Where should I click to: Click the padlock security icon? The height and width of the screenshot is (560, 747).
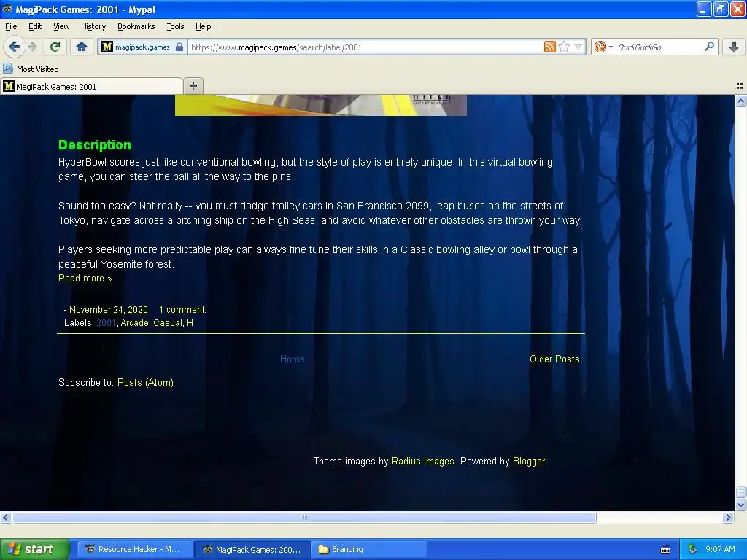coord(179,47)
